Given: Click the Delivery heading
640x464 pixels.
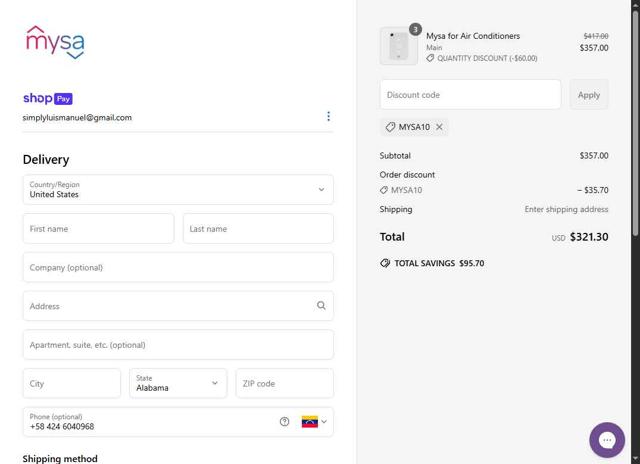Looking at the screenshot, I should (x=46, y=160).
